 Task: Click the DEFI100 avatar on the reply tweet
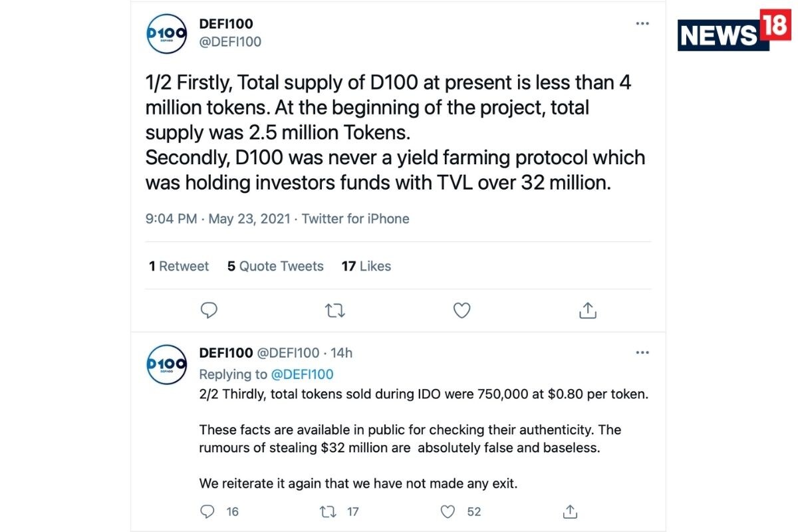166,364
